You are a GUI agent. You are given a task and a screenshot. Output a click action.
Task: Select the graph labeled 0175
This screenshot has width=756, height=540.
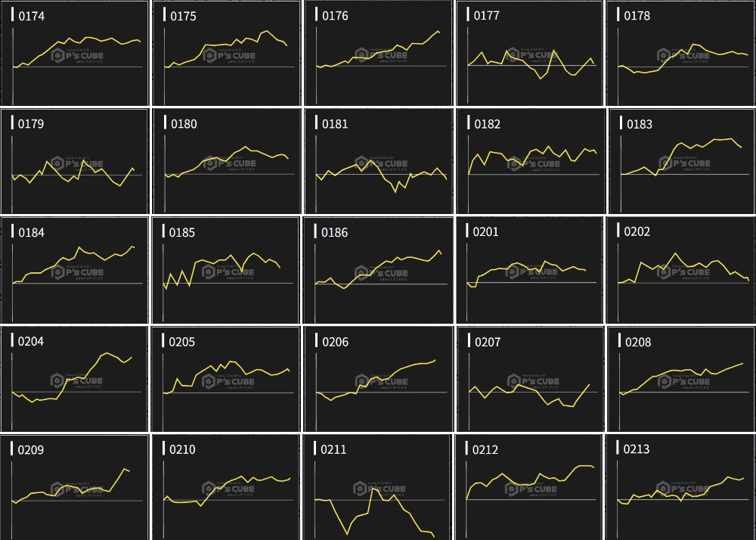coord(226,53)
